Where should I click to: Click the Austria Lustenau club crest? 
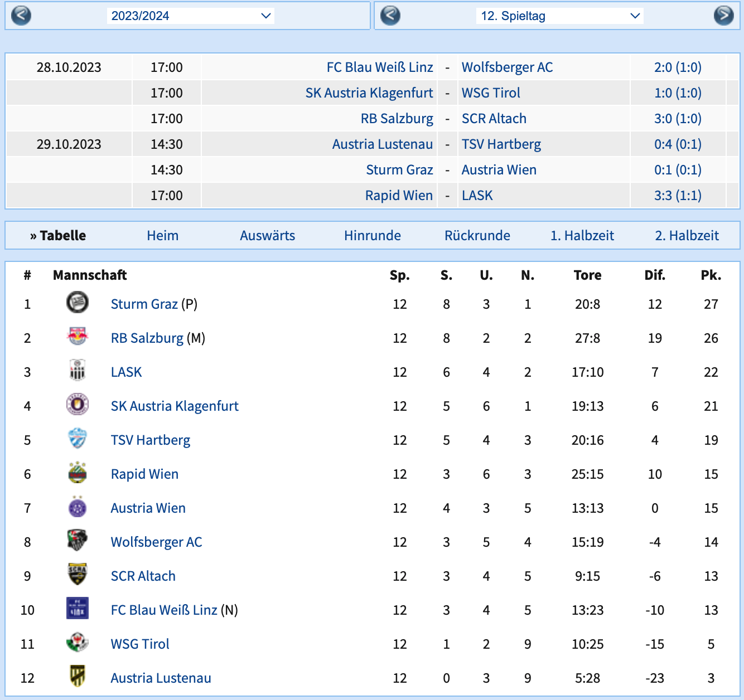pos(78,677)
